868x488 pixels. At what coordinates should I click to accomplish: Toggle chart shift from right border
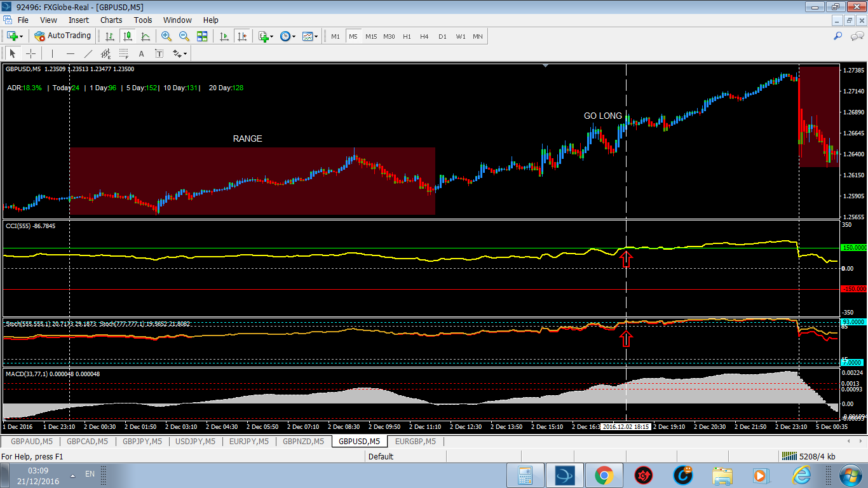(x=241, y=36)
